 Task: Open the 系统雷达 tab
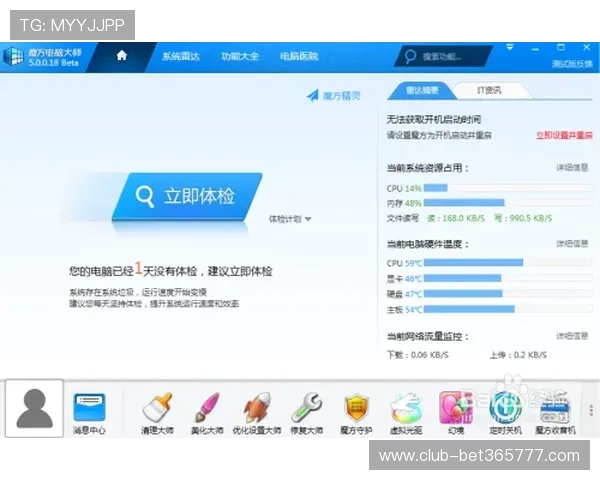(181, 56)
